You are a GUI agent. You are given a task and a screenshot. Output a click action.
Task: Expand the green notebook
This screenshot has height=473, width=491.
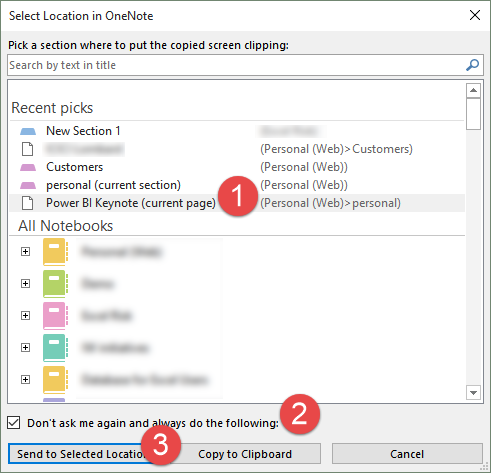tap(25, 283)
